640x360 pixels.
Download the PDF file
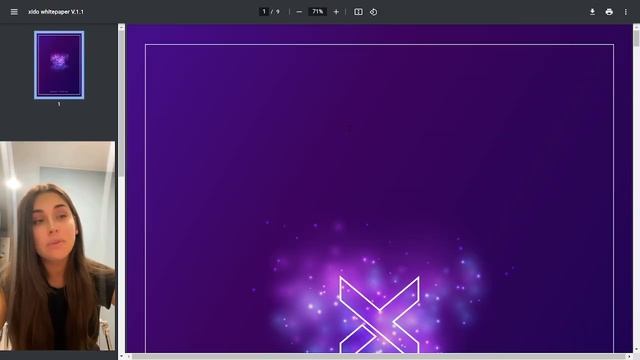[x=592, y=12]
